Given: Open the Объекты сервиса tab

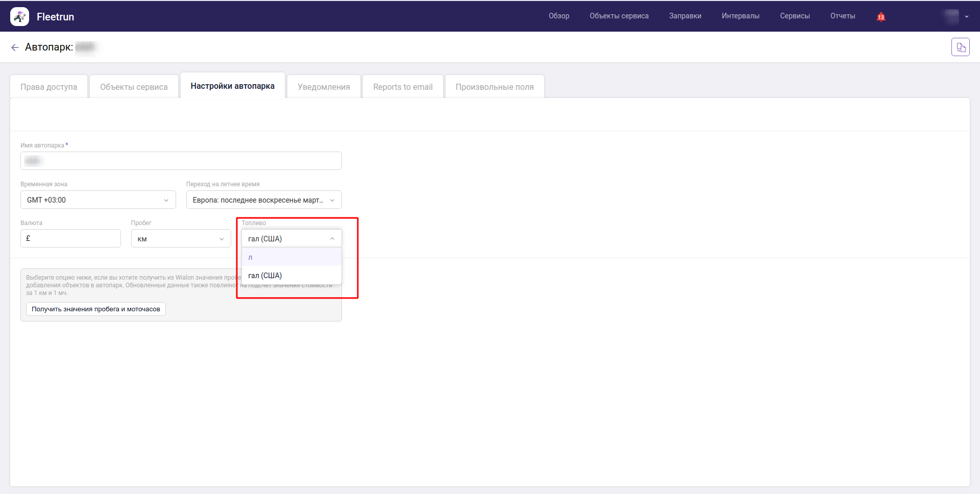Looking at the screenshot, I should click(x=134, y=87).
